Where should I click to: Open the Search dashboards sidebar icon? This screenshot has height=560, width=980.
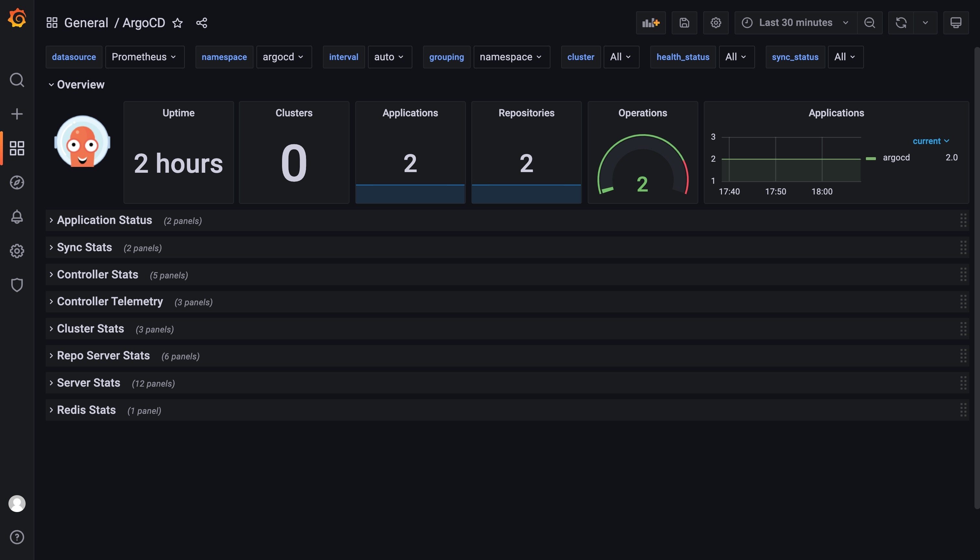[17, 80]
